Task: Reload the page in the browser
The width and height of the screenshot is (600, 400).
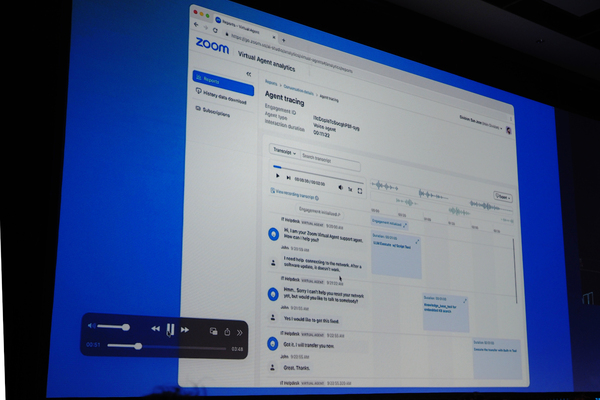Action: pyautogui.click(x=215, y=30)
